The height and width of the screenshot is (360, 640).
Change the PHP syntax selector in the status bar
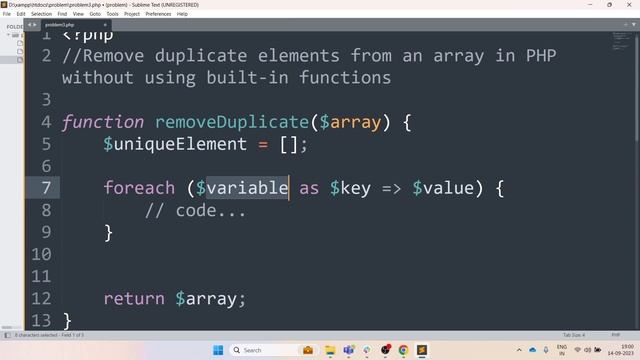(x=616, y=335)
